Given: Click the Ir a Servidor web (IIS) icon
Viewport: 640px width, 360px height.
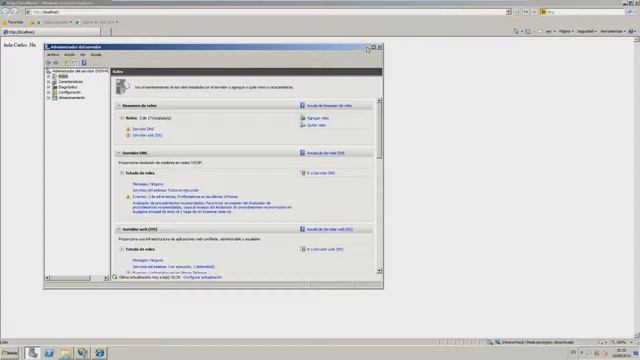Looking at the screenshot, I should point(303,249).
